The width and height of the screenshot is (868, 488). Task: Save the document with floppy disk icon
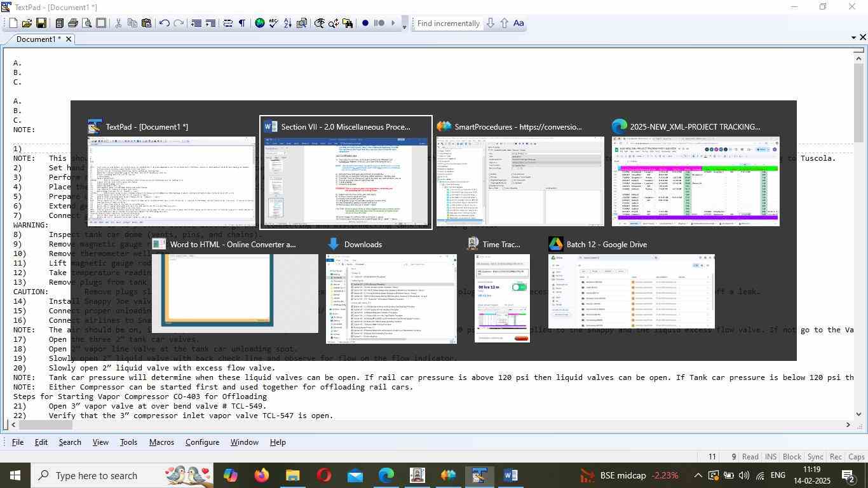point(41,23)
